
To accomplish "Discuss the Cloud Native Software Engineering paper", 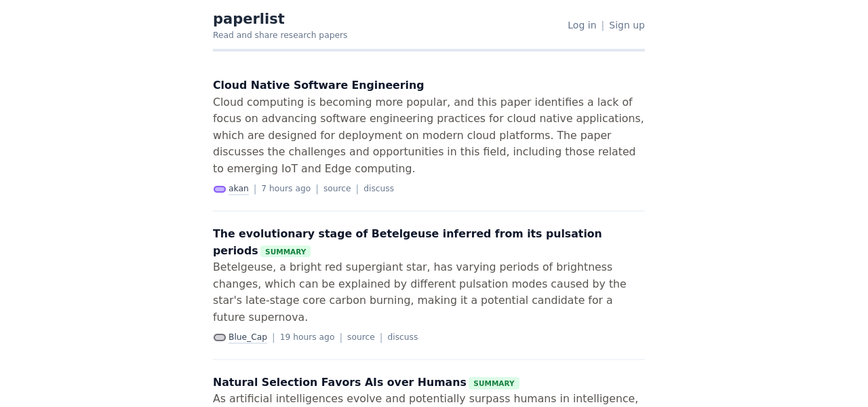I will tap(378, 189).
